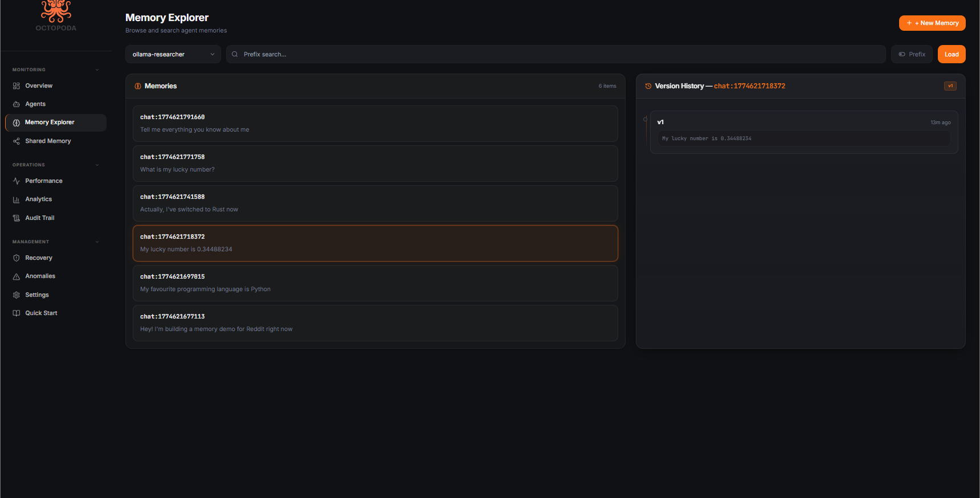980x498 pixels.
Task: Select memory chat:1774621791660
Action: [x=375, y=124]
